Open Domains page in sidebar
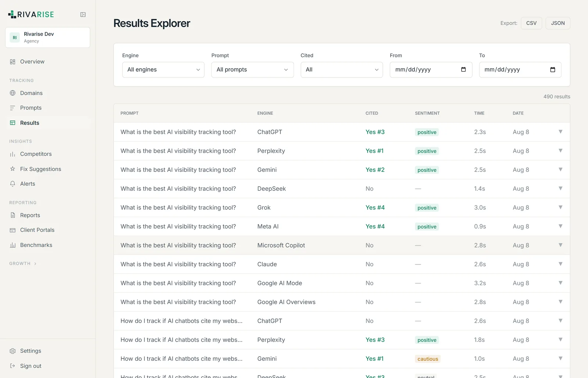This screenshot has height=378, width=588. pyautogui.click(x=48, y=93)
